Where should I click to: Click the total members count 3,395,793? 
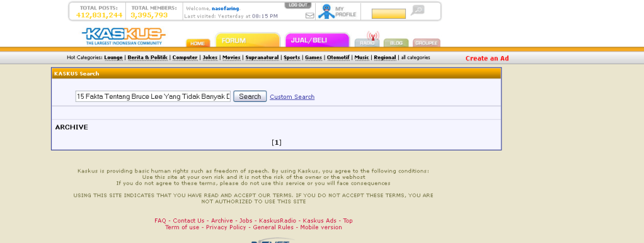coord(149,15)
